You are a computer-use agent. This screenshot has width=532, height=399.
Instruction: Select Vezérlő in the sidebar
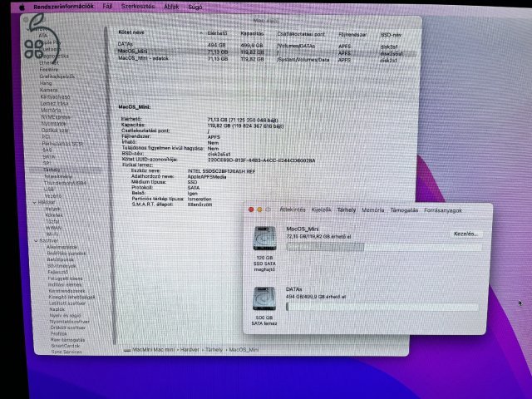pyautogui.click(x=53, y=196)
